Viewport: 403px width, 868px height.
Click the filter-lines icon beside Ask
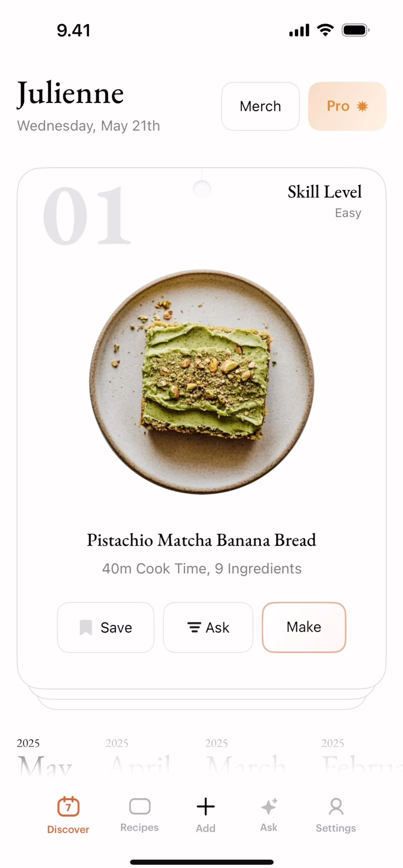pyautogui.click(x=194, y=627)
